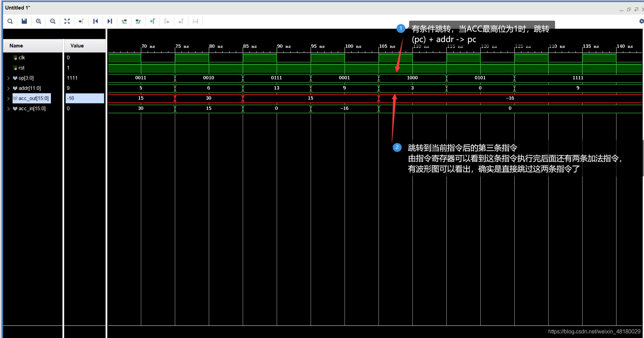Open the waveform search tool

click(10, 21)
